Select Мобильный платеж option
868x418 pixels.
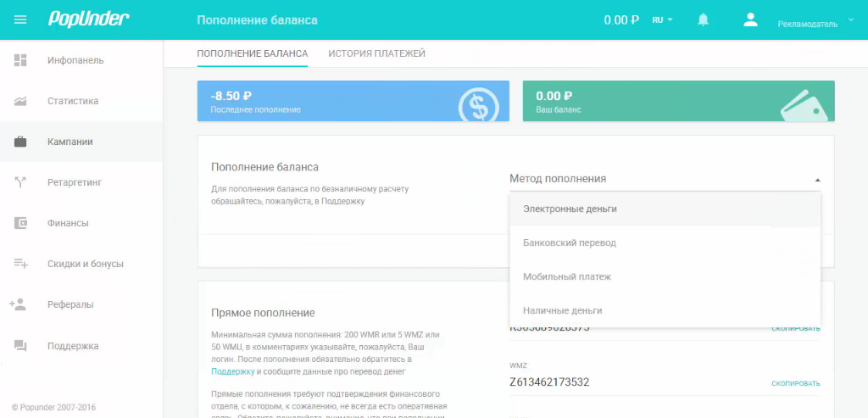(665, 276)
